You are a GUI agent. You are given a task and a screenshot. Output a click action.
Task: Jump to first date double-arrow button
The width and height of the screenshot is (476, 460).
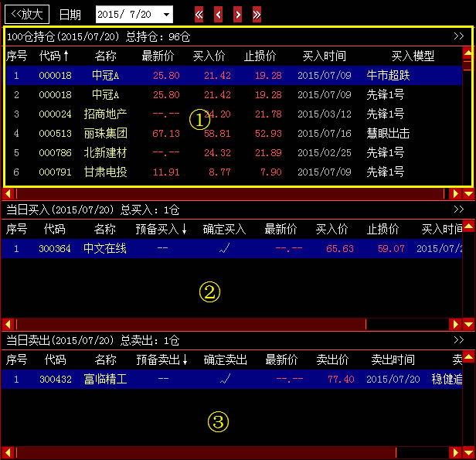tap(199, 15)
